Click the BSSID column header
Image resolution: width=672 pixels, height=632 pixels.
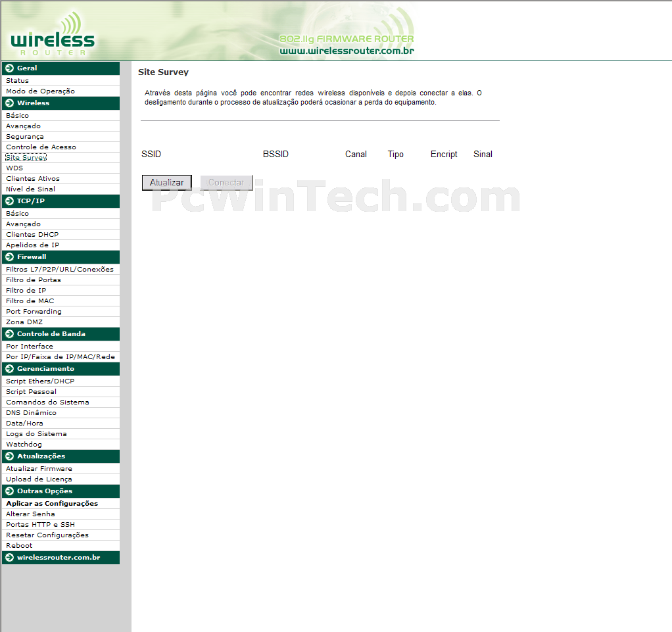(276, 155)
